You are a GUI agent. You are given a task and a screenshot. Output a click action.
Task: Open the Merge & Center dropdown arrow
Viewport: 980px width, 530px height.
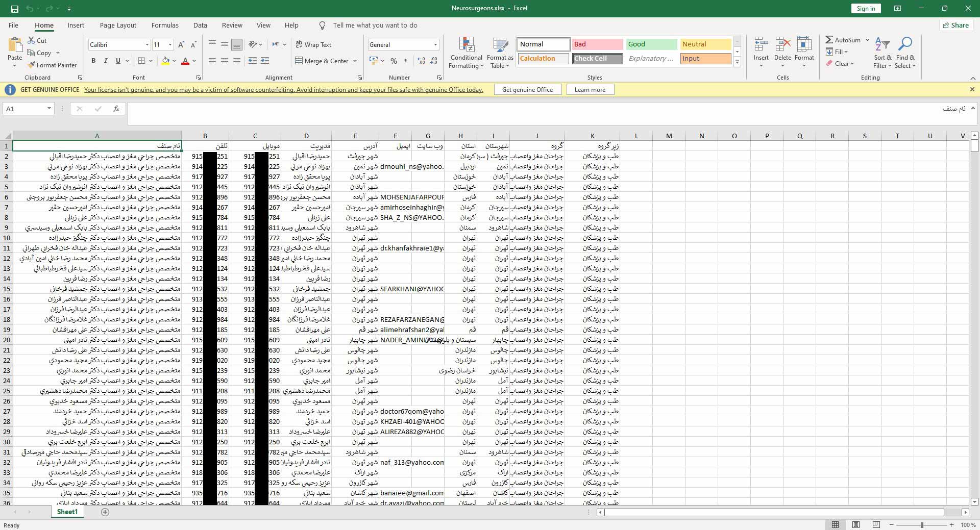[x=355, y=61]
